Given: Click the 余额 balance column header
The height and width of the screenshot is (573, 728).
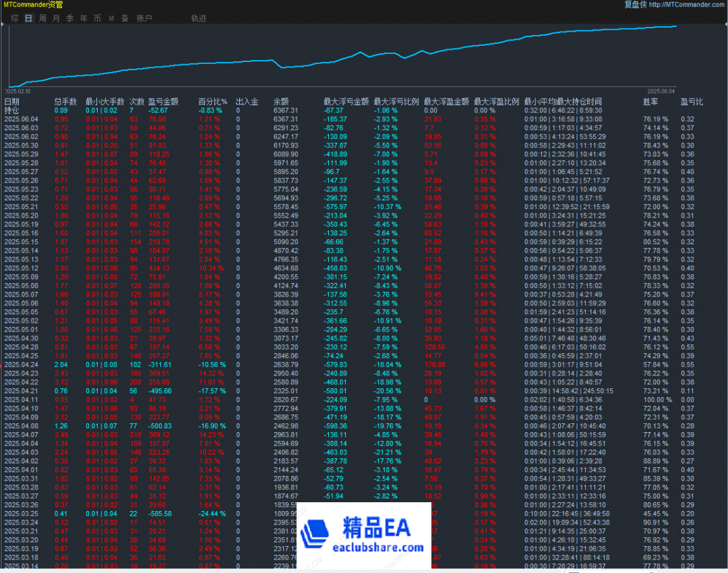Looking at the screenshot, I should pos(281,102).
